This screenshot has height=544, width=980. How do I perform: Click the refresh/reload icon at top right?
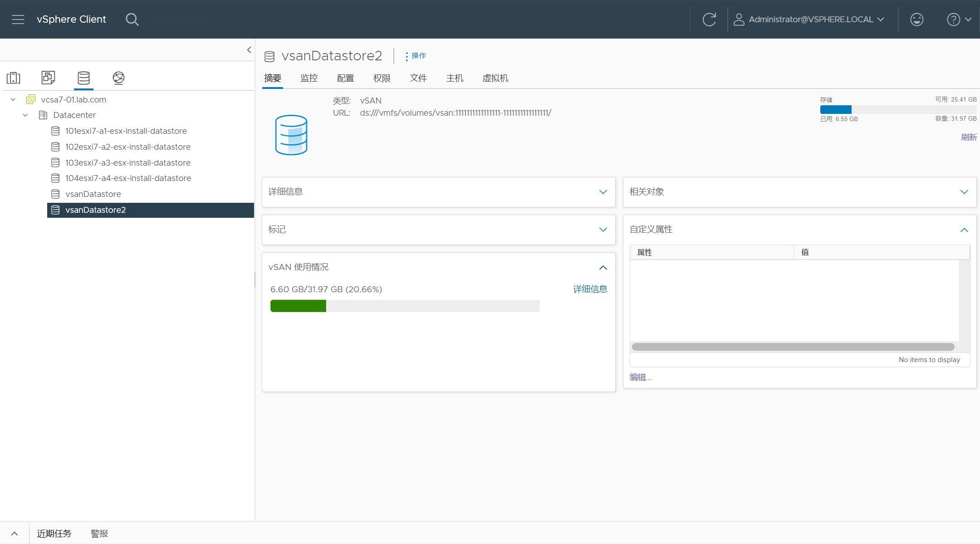pos(710,19)
